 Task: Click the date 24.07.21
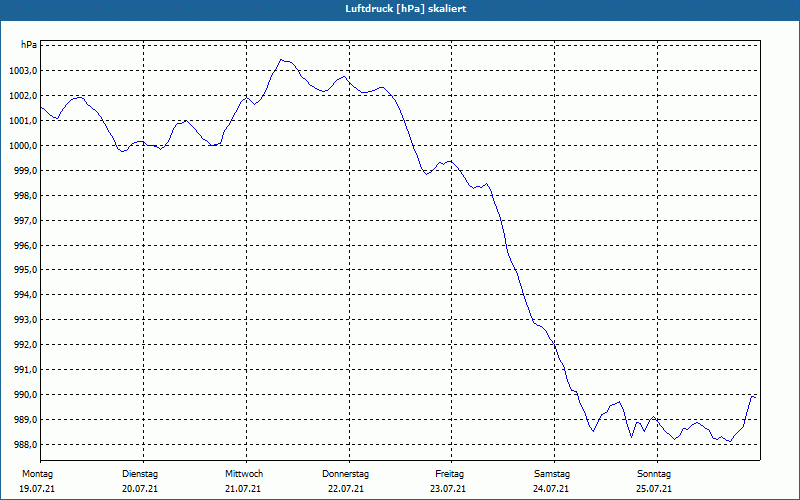tap(551, 489)
